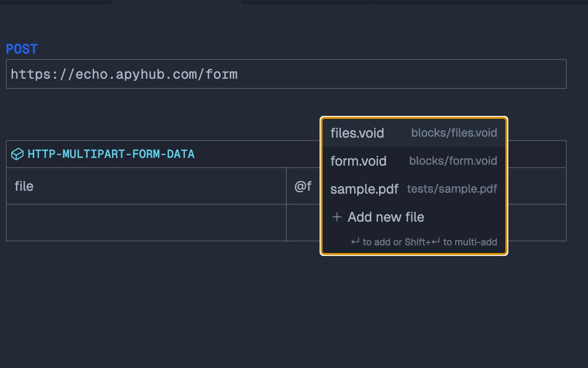The height and width of the screenshot is (368, 588).
Task: Click the first Enter-key symbol in the hint
Action: coord(355,241)
